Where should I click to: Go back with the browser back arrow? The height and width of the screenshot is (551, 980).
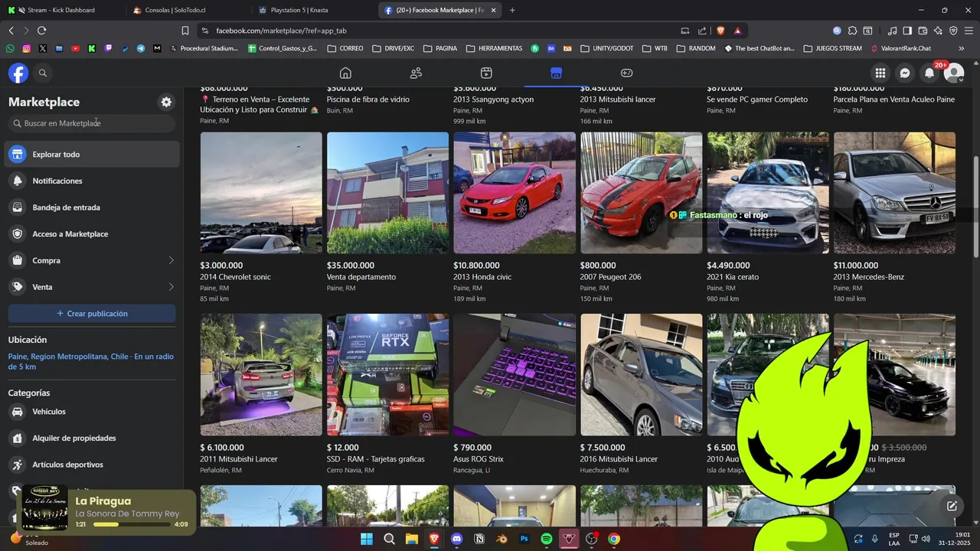pyautogui.click(x=11, y=31)
